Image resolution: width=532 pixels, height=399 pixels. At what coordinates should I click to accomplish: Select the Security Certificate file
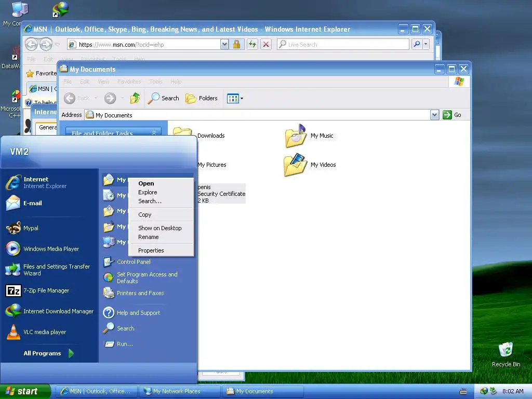pos(221,194)
